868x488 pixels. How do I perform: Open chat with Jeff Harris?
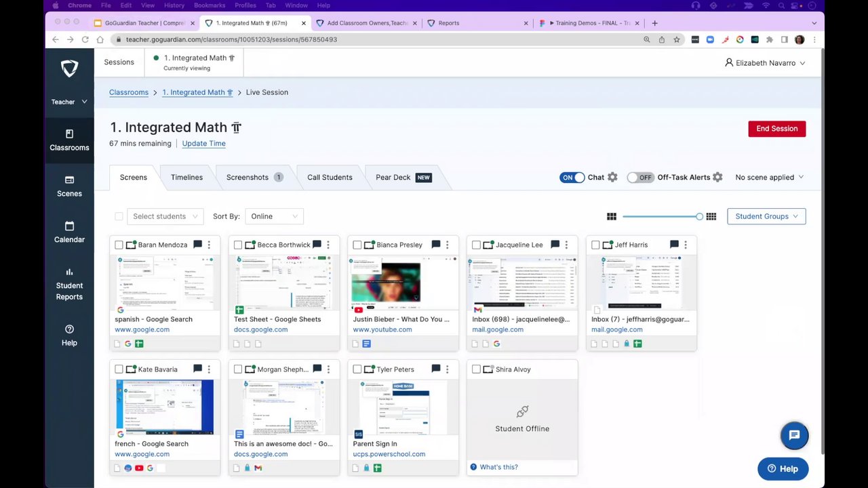(x=674, y=245)
